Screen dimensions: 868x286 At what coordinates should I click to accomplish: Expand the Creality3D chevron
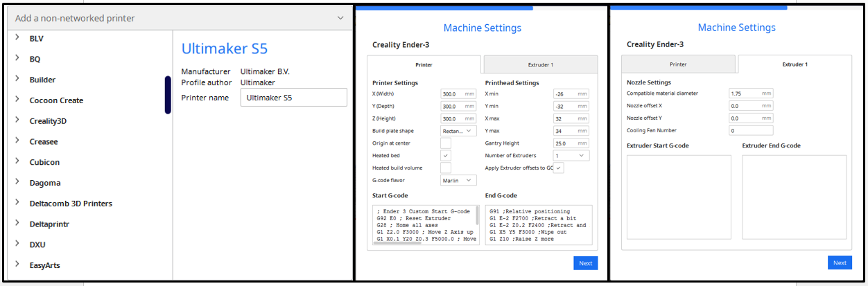[x=17, y=120]
